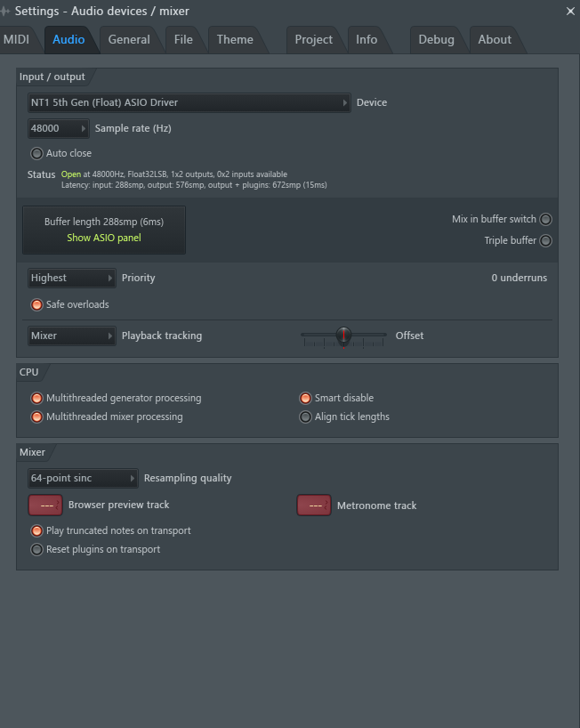580x728 pixels.
Task: Switch to the MIDI tab
Action: 16,39
